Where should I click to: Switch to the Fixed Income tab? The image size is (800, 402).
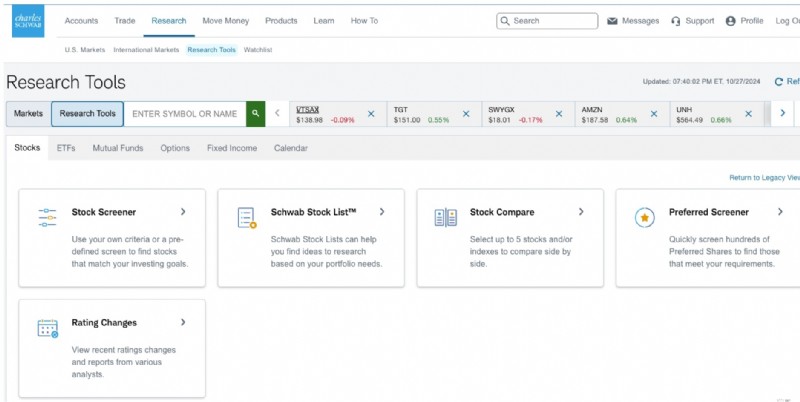pos(232,148)
